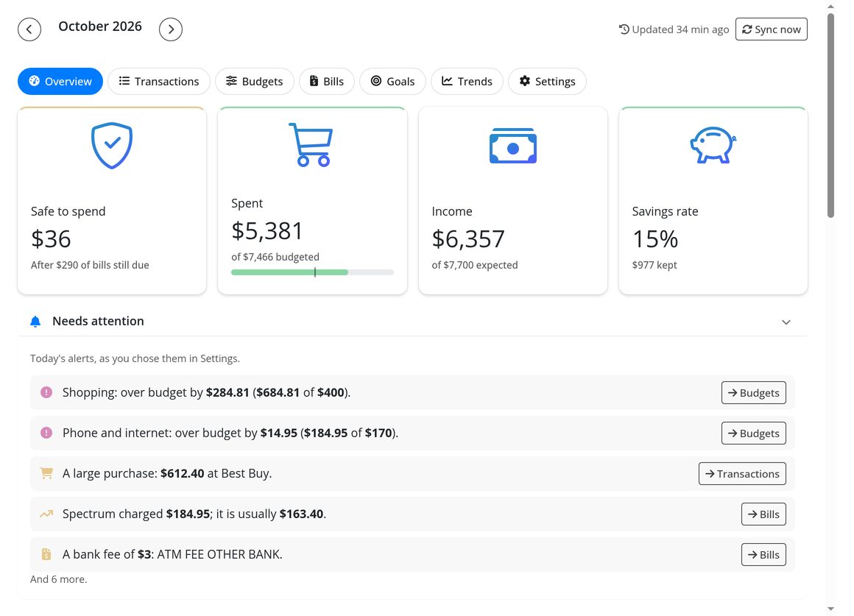Open Bills from the Spectrum alert
The width and height of the screenshot is (854, 616).
763,514
